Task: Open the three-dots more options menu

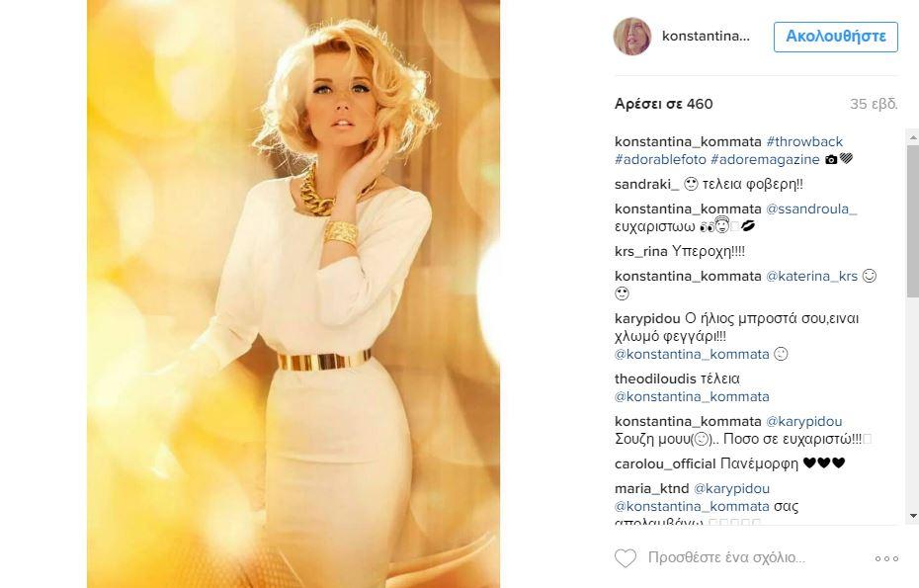Action: coord(886,558)
